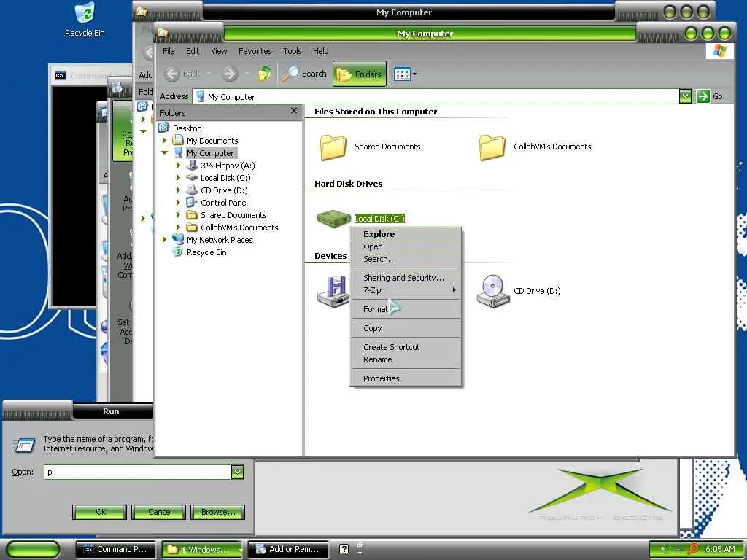Image resolution: width=747 pixels, height=560 pixels.
Task: Click the Go button beside the Address bar
Action: 710,97
